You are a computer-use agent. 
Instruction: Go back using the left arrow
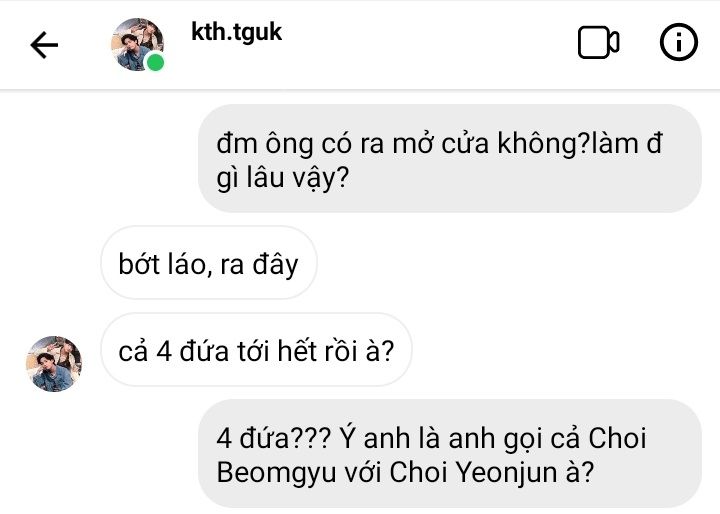click(x=44, y=45)
